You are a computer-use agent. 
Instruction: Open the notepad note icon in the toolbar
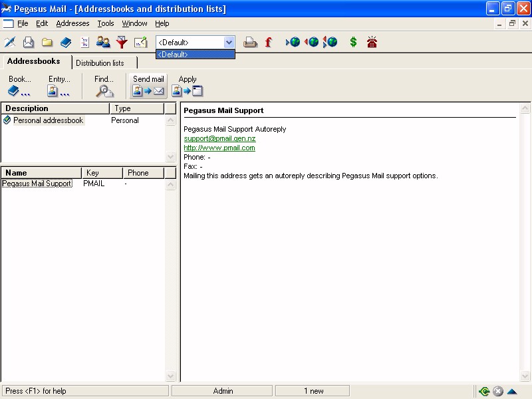click(x=140, y=43)
